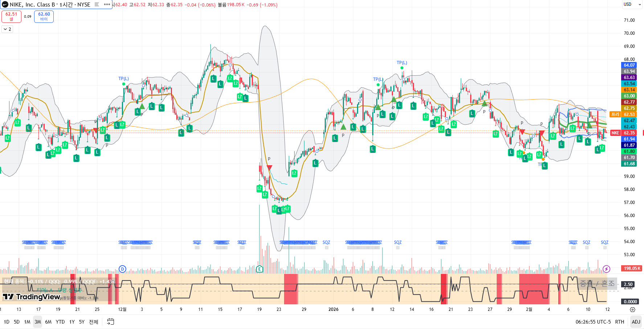Viewport: 644px width, 329px height.
Task: Click the Nike logo symbol icon
Action: [x=5, y=5]
